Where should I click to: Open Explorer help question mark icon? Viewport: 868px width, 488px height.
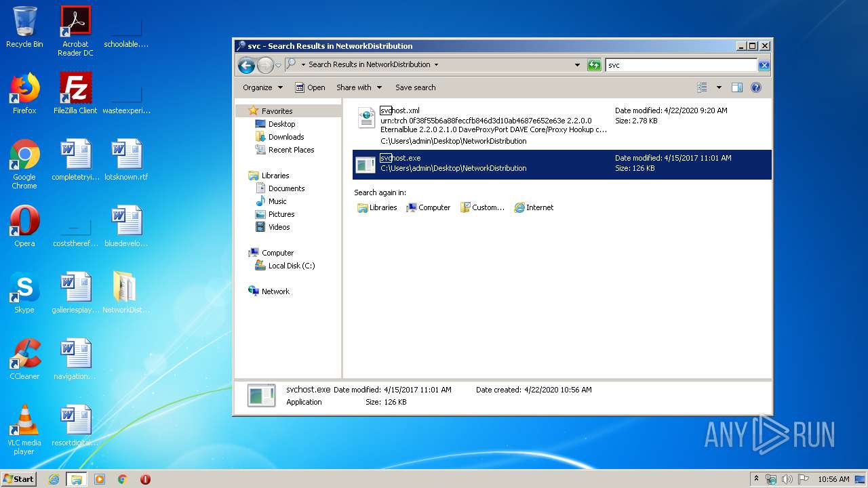pos(756,87)
